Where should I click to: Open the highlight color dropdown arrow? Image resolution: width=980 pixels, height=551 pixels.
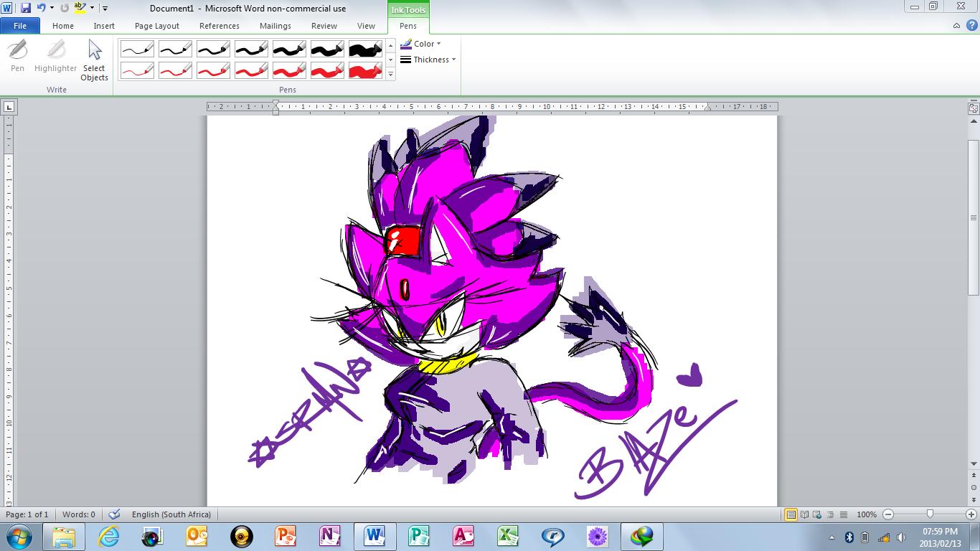click(x=92, y=8)
